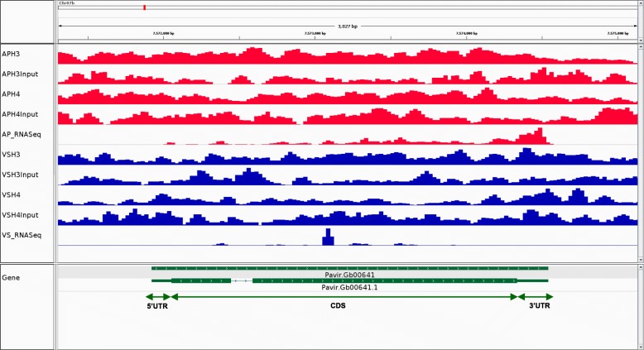Click the up arrow of the Gene panel scrollbar

pos(642,267)
